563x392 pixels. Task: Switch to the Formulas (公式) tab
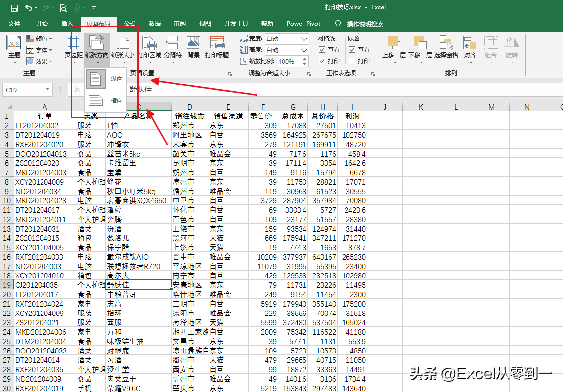point(130,24)
